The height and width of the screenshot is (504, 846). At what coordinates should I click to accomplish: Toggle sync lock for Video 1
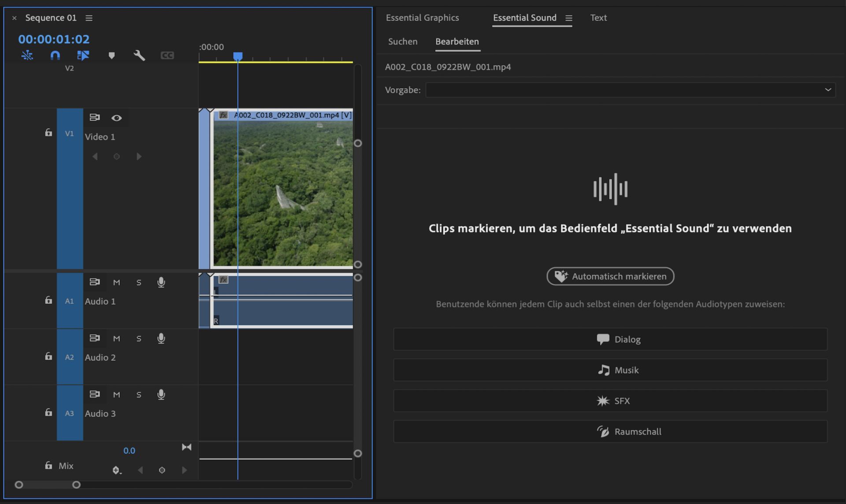pyautogui.click(x=95, y=118)
